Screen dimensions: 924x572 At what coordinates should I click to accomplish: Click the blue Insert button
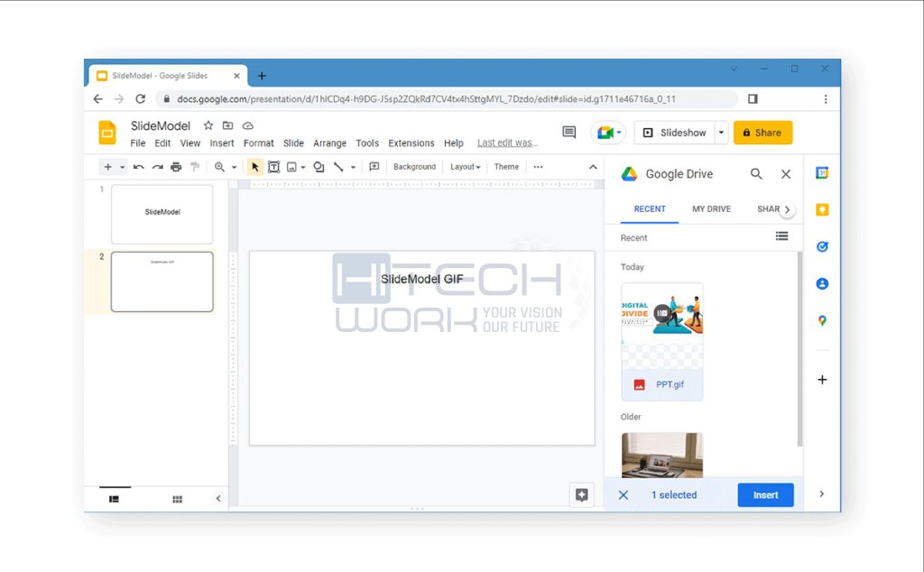click(765, 494)
